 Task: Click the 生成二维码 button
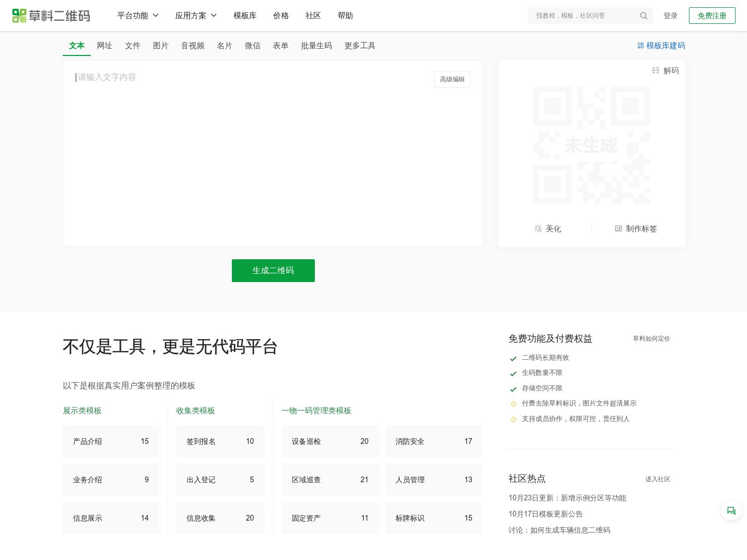(x=273, y=271)
